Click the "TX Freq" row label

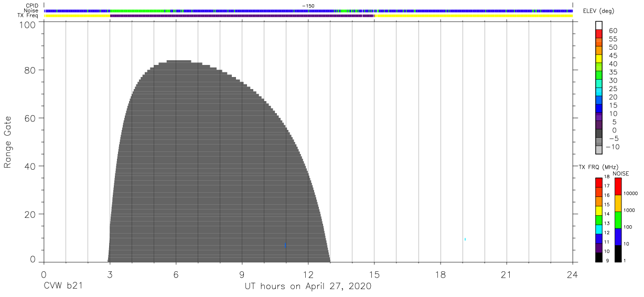(x=29, y=16)
